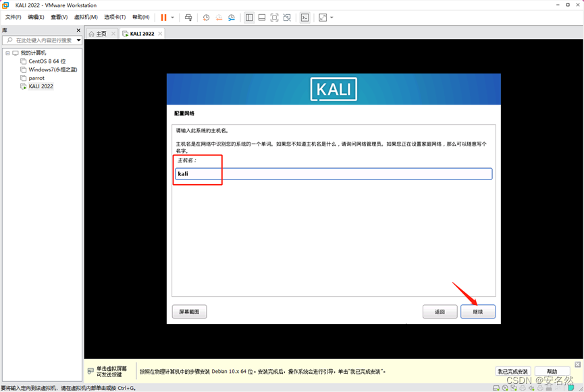Minimize the VMware Workstation window
584x392 pixels.
558,5
